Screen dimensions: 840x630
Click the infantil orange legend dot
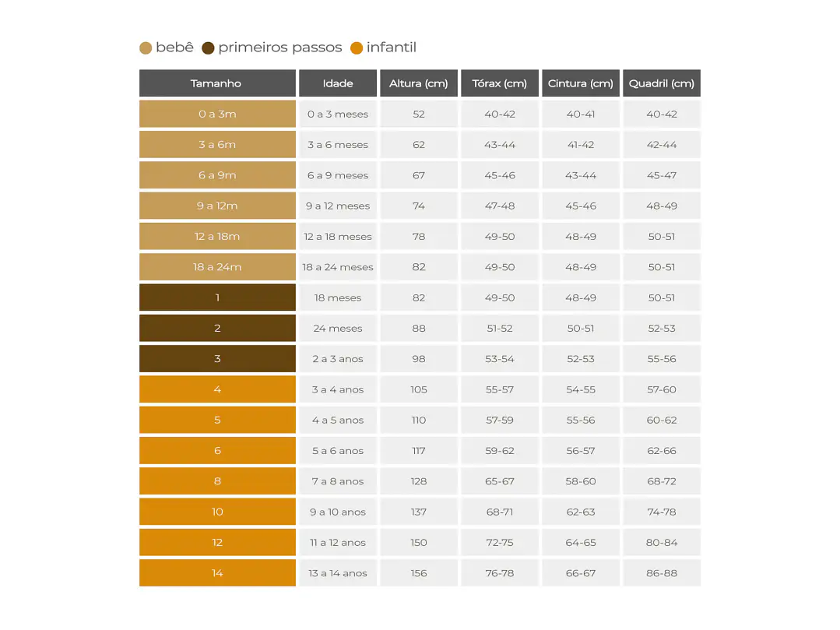[357, 48]
